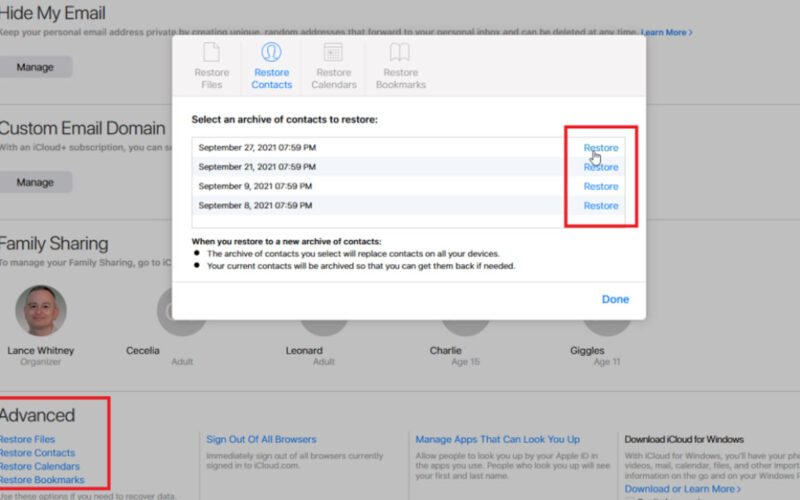Open the Restore Calendars calendar icon

[x=333, y=52]
